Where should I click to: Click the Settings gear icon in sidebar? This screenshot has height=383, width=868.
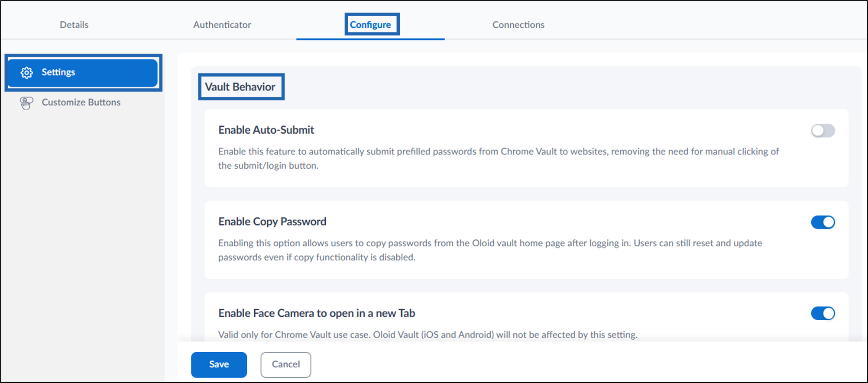click(27, 73)
